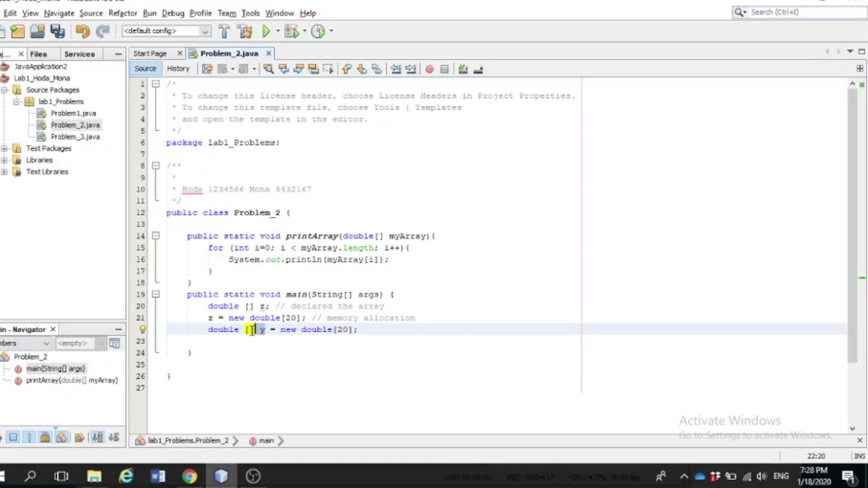Click the Uncomment icon in editor toolbar
Screen dimensions: 868x488
[x=478, y=69]
